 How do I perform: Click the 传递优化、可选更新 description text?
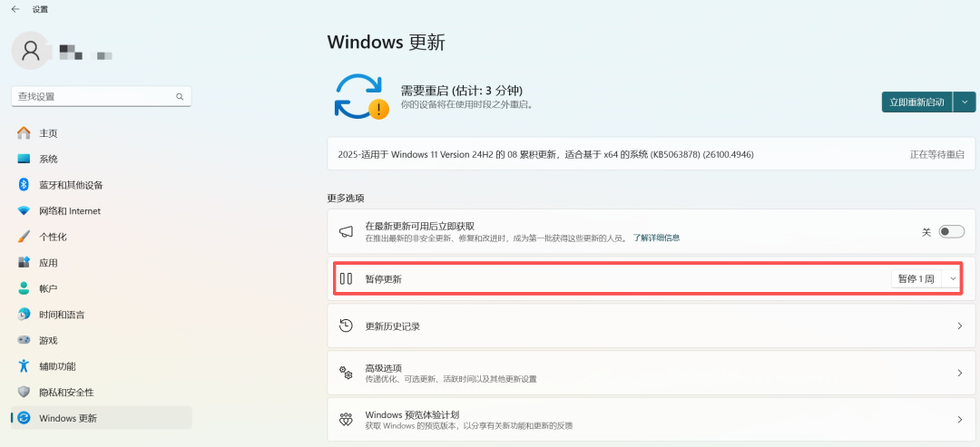[451, 379]
